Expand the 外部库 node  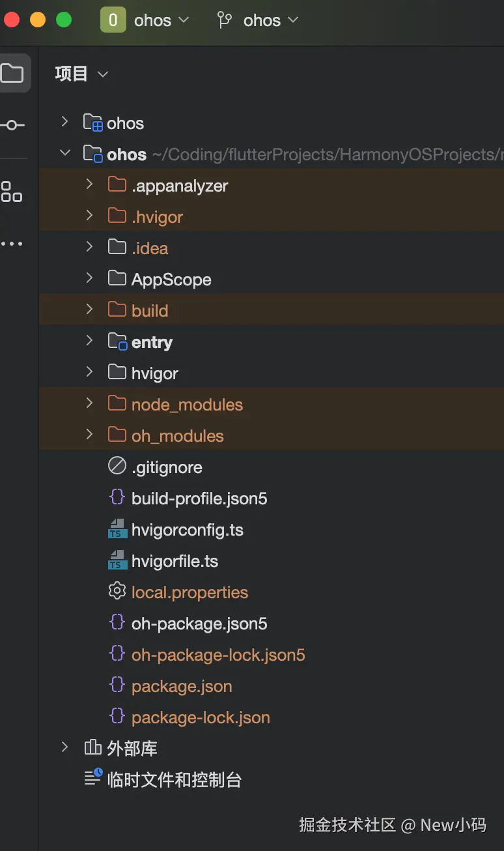pyautogui.click(x=64, y=747)
